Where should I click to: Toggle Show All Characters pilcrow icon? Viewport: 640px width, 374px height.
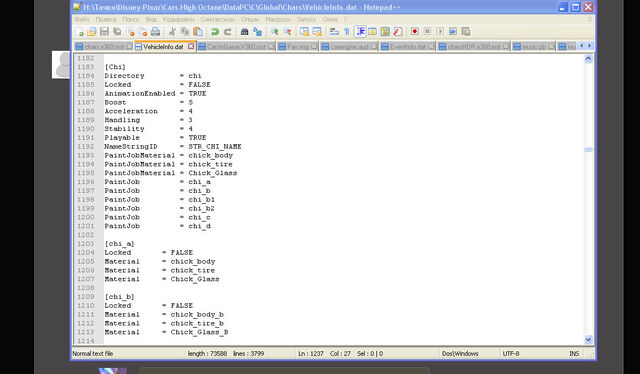pos(347,31)
